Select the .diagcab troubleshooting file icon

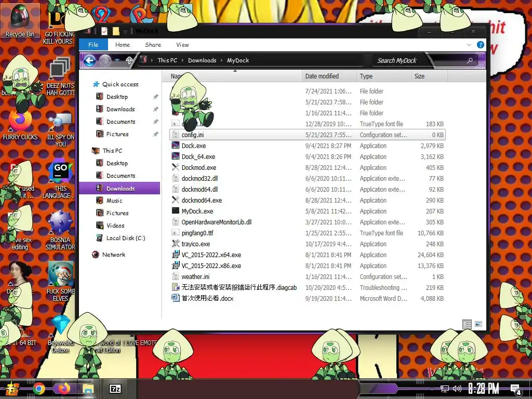click(x=176, y=287)
